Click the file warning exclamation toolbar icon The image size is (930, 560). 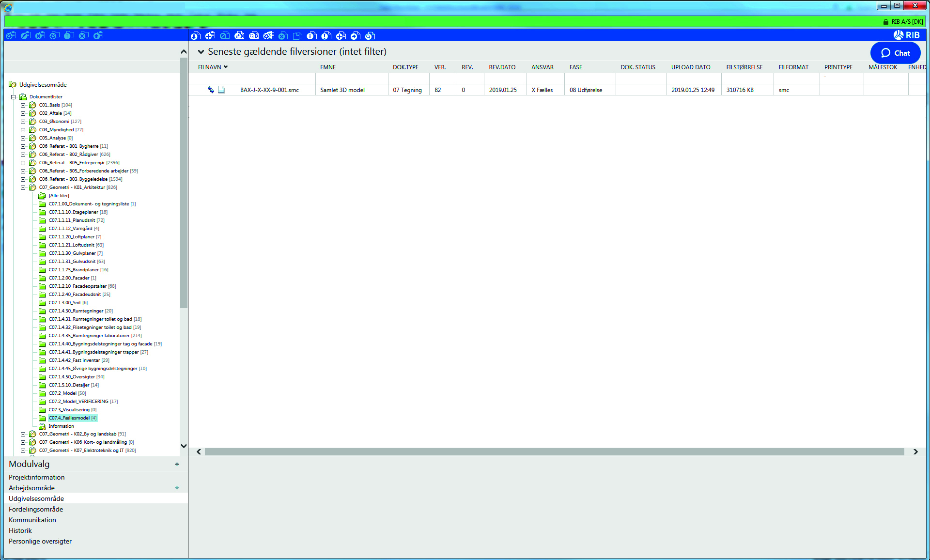tap(326, 36)
